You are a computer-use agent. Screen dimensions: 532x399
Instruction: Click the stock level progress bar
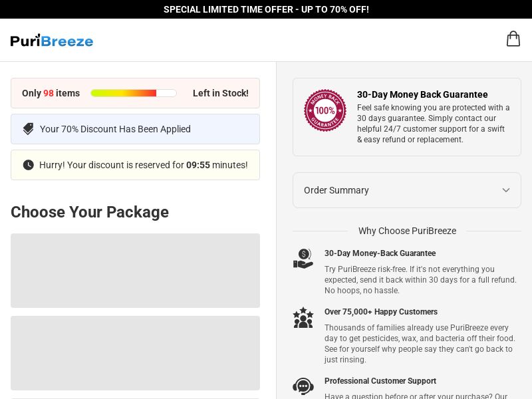point(134,93)
